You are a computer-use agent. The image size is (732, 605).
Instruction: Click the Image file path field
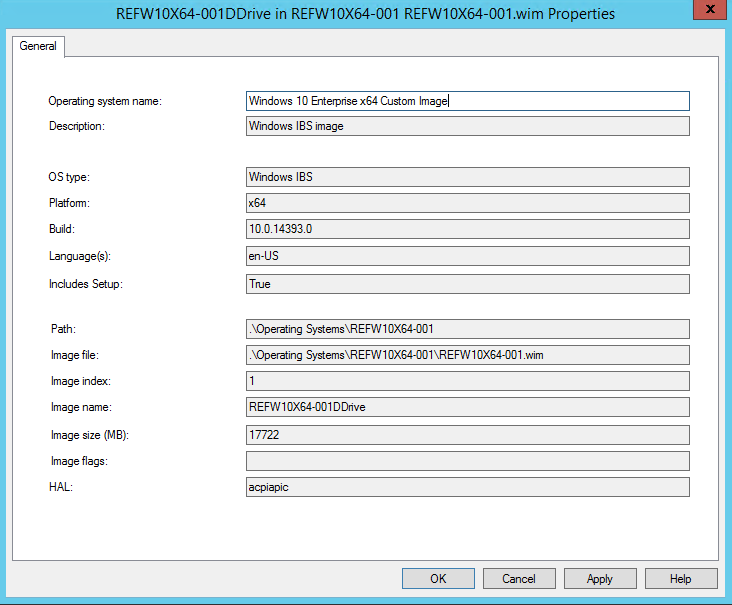pyautogui.click(x=467, y=355)
